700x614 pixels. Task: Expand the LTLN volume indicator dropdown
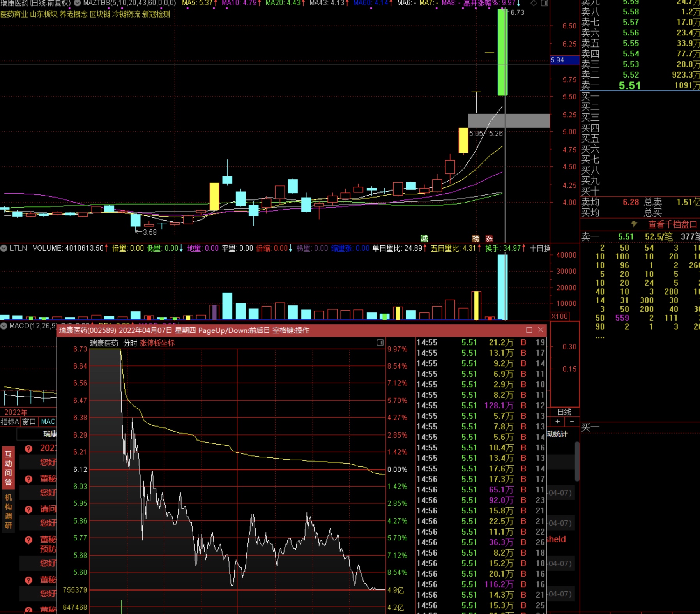(4, 248)
